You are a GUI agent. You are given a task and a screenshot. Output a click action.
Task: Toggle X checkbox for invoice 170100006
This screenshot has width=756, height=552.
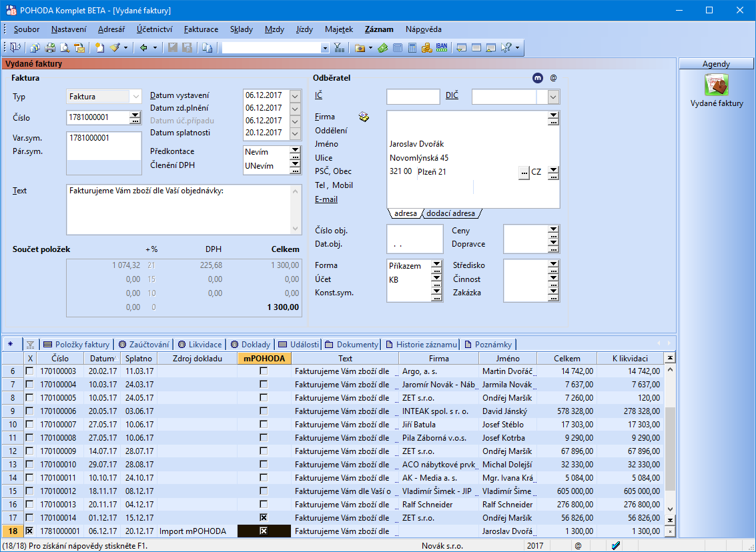[29, 411]
